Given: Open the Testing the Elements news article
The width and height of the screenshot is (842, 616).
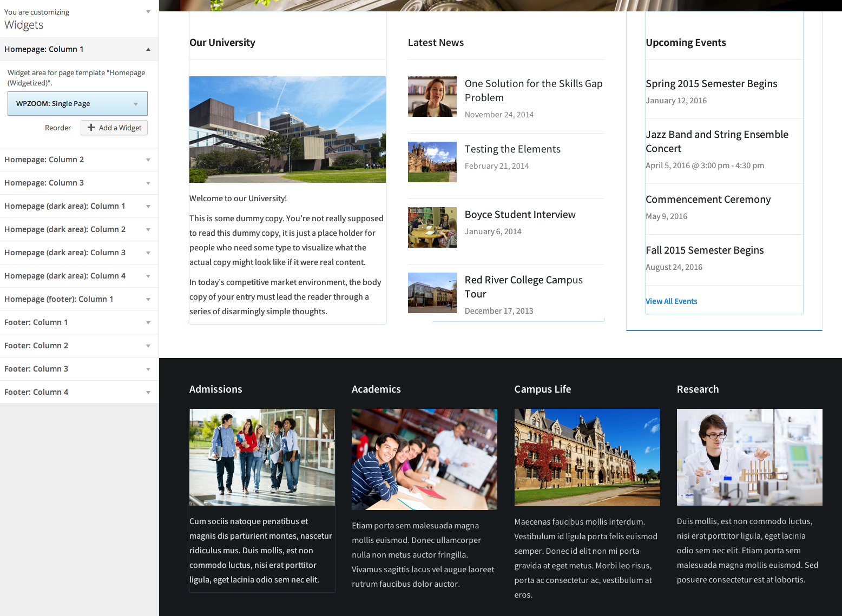Looking at the screenshot, I should point(512,149).
